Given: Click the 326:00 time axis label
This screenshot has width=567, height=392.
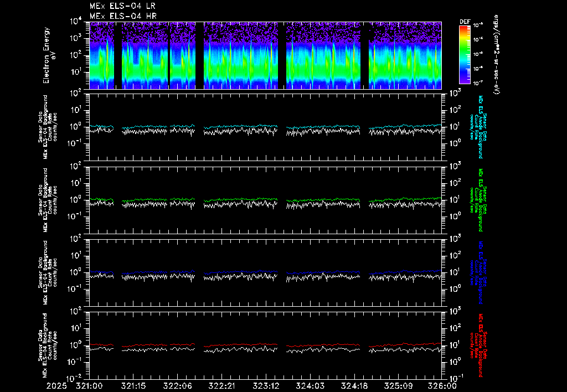Looking at the screenshot, I should pos(442,385).
